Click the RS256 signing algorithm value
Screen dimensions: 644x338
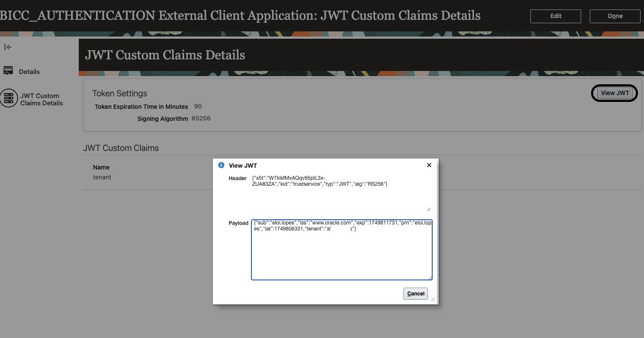click(x=201, y=119)
